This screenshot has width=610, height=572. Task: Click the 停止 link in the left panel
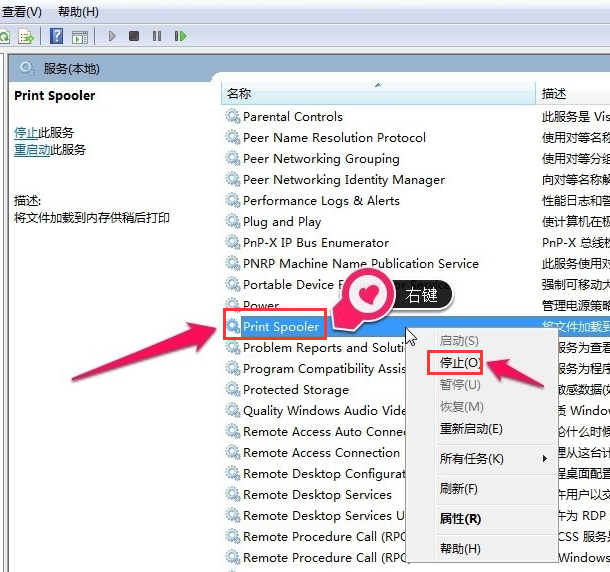coord(26,132)
